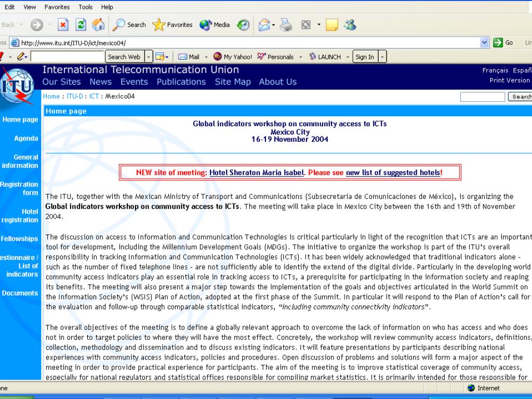Open the View menu
Image resolution: width=532 pixels, height=399 pixels.
(30, 7)
